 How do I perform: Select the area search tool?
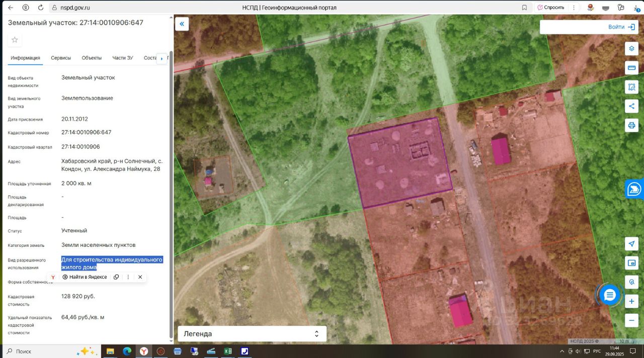[631, 87]
